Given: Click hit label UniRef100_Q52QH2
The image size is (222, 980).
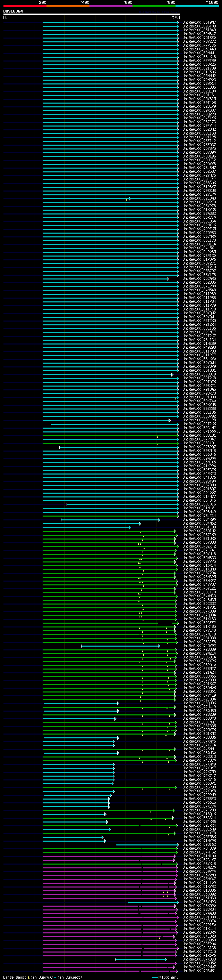Looking at the screenshot, I should [199, 129].
